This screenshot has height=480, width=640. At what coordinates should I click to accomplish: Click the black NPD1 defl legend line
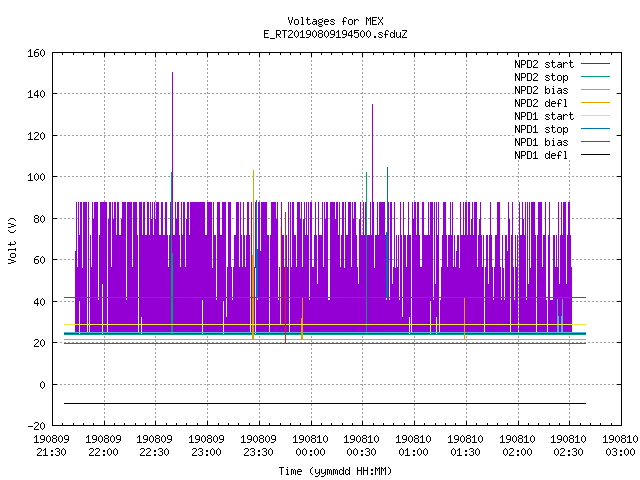(596, 155)
